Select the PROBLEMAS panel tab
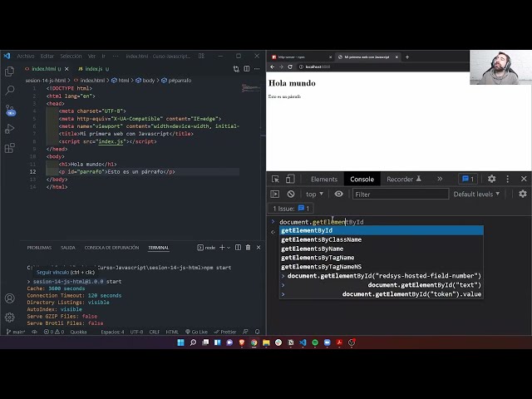The height and width of the screenshot is (399, 532). click(39, 248)
